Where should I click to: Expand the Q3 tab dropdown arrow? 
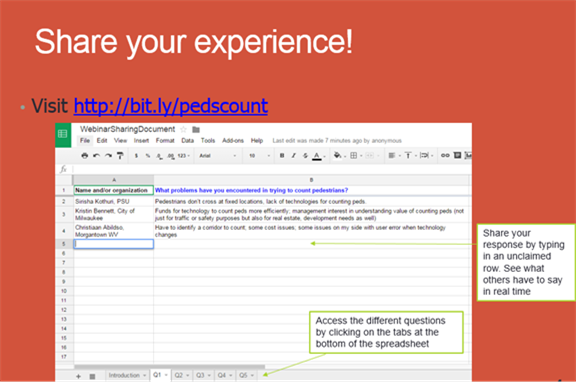coord(209,375)
